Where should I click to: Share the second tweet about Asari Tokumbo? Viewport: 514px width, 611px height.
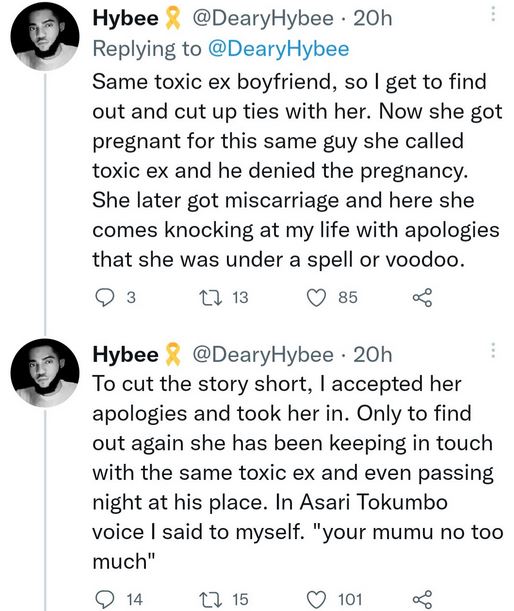coord(422,599)
